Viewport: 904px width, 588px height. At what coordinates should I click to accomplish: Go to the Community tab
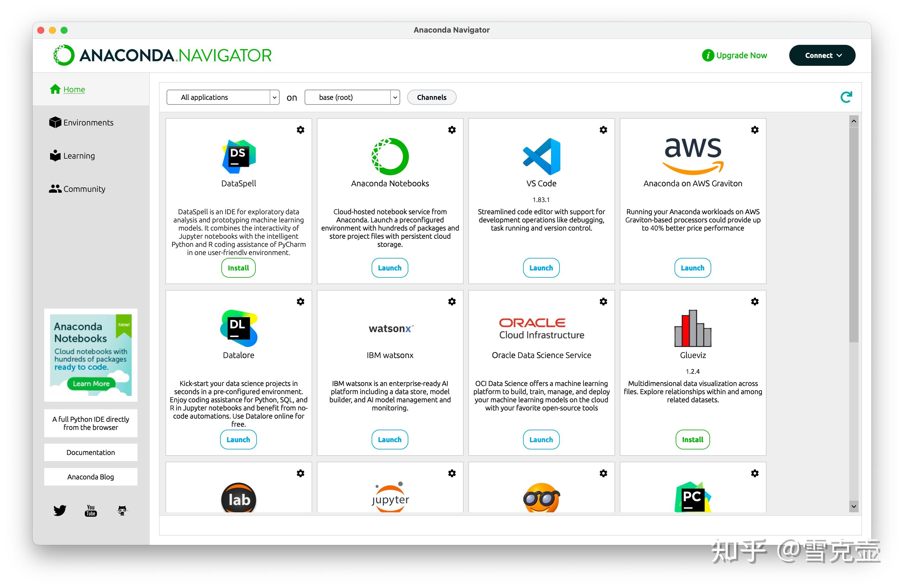click(x=84, y=189)
